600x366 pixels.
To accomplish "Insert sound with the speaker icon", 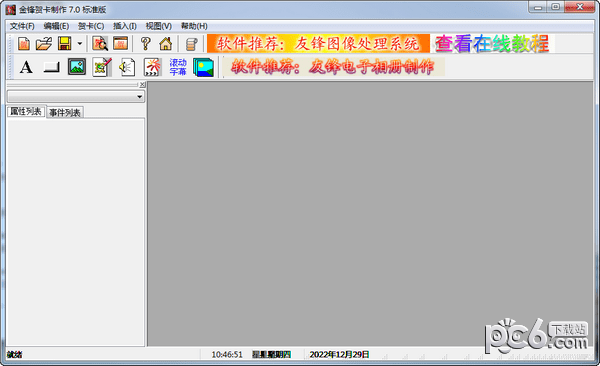I will tap(127, 67).
